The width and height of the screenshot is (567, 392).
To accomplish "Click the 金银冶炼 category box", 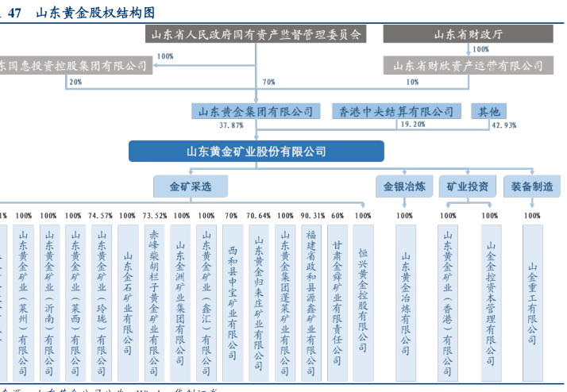I will pyautogui.click(x=404, y=187).
